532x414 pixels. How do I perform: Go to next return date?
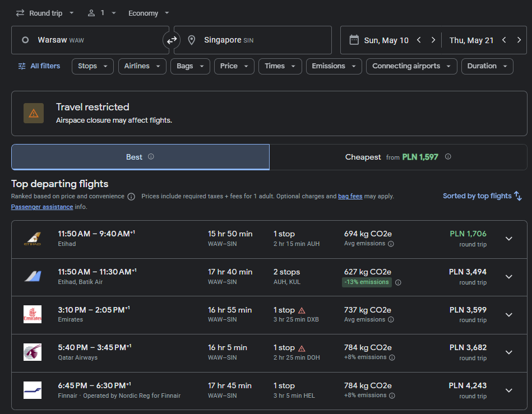coord(519,40)
